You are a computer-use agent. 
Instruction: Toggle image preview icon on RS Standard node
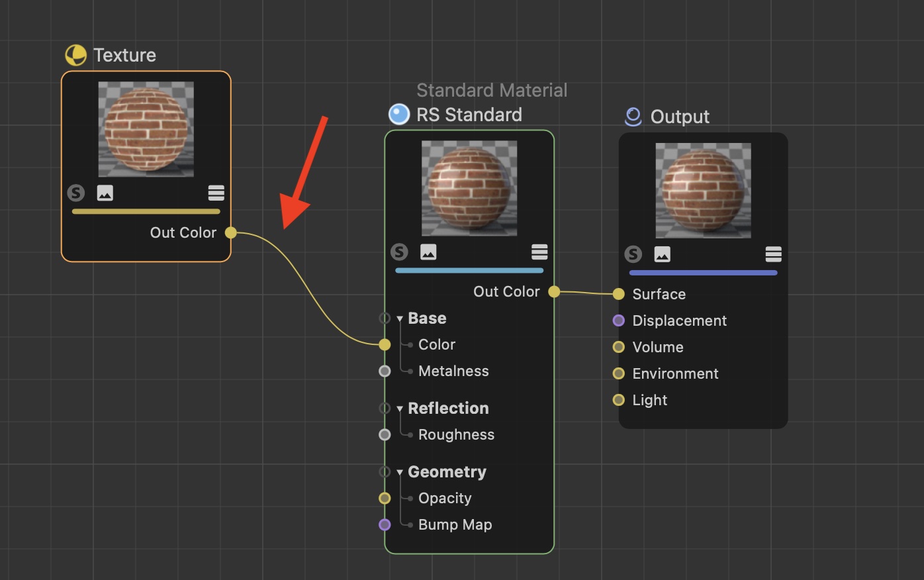[428, 252]
